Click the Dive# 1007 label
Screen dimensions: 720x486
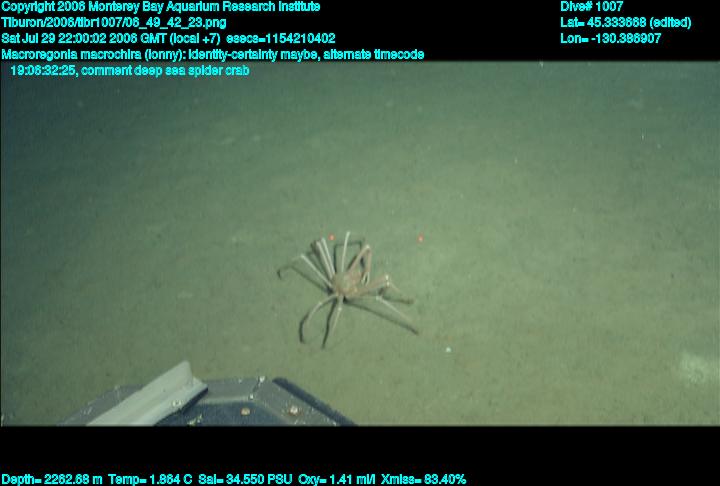point(592,7)
